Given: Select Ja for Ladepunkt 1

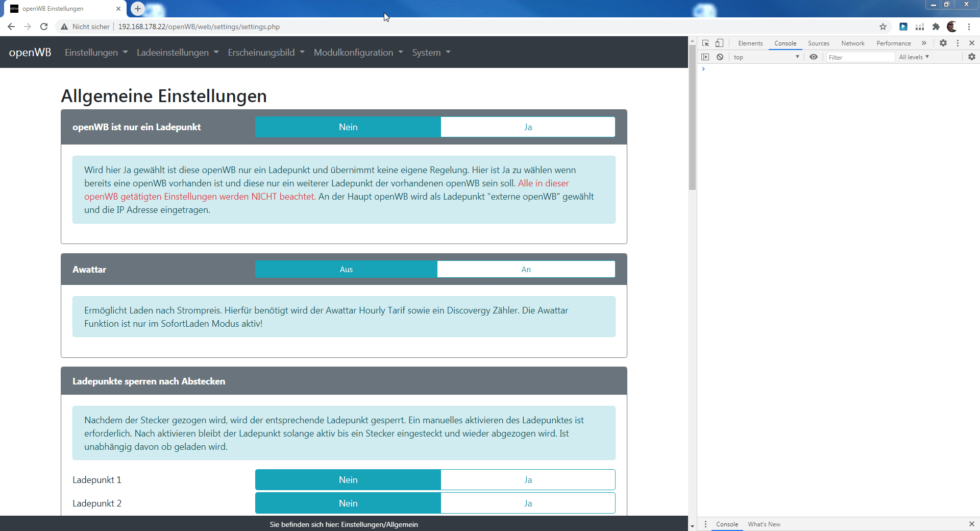Looking at the screenshot, I should click(528, 480).
